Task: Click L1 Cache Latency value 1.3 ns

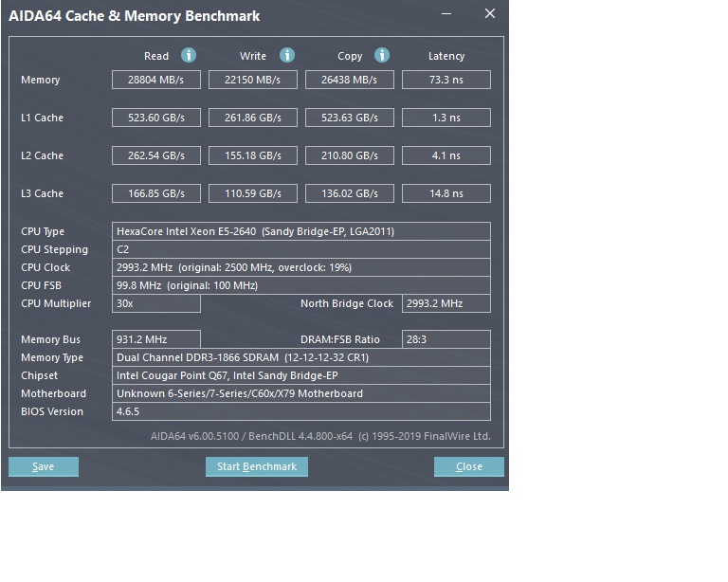Action: coord(446,118)
